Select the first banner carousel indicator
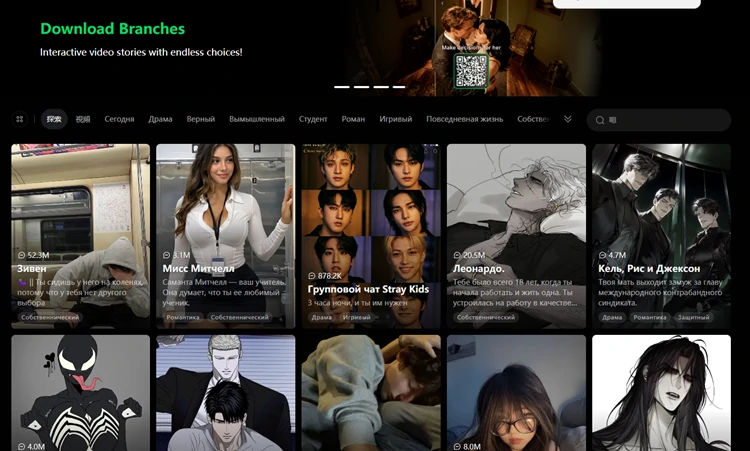 pyautogui.click(x=342, y=87)
